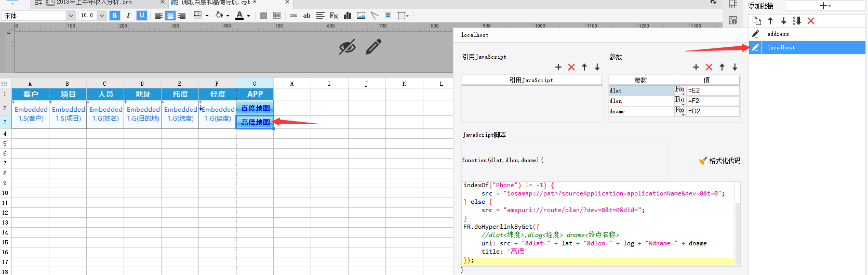
Task: Align cell text right
Action: (x=182, y=16)
